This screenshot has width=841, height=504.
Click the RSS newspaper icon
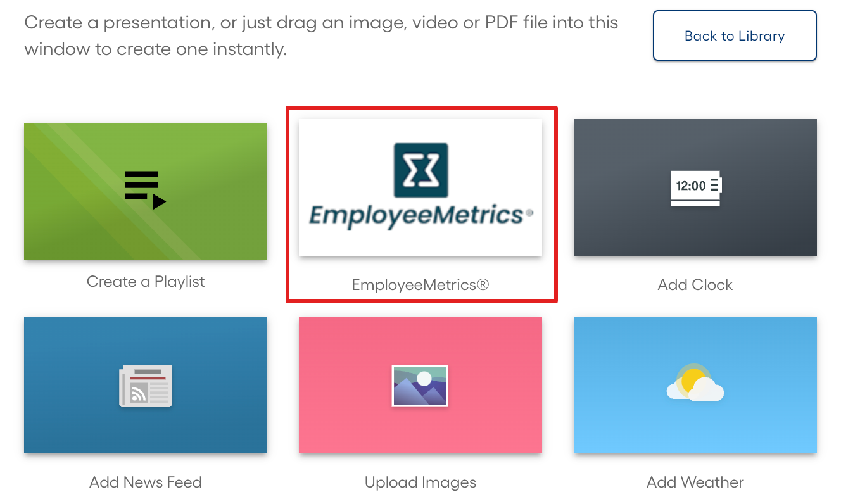[145, 384]
